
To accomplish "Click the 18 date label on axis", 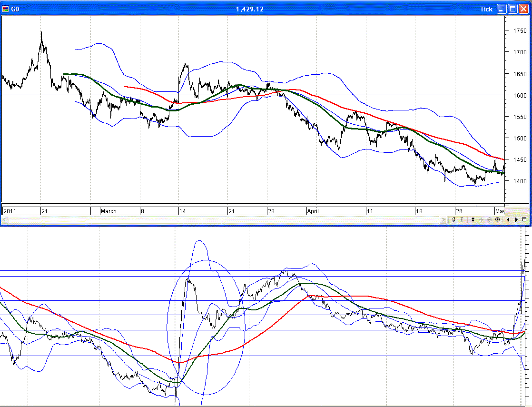I will point(419,211).
